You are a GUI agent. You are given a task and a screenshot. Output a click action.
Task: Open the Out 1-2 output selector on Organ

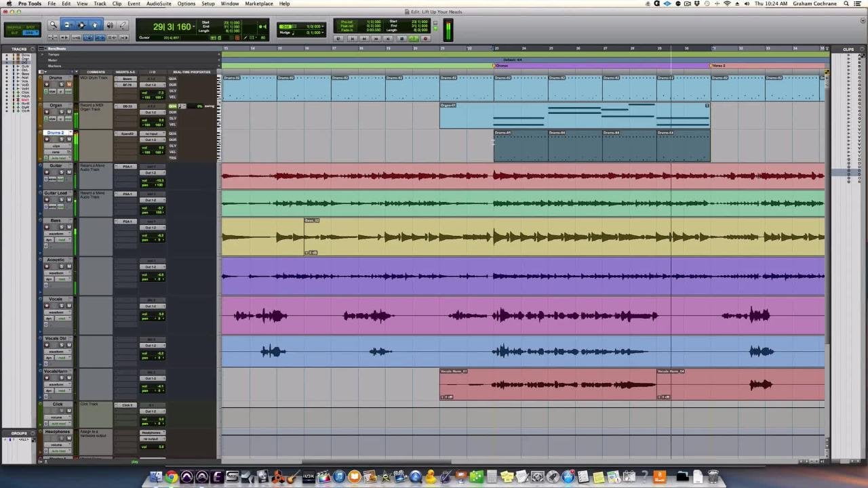click(x=153, y=113)
